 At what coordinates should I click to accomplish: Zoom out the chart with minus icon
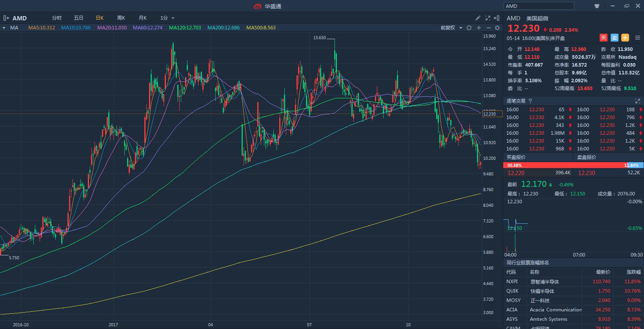[x=488, y=28]
